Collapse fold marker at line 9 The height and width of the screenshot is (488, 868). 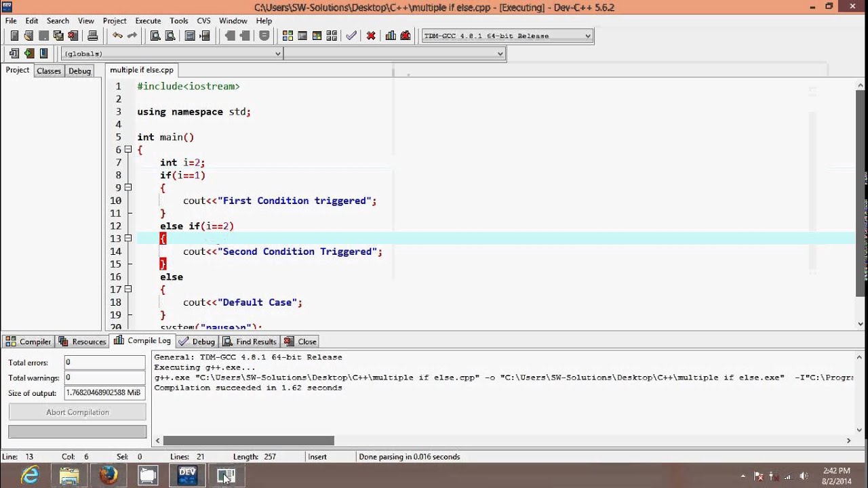pos(127,188)
